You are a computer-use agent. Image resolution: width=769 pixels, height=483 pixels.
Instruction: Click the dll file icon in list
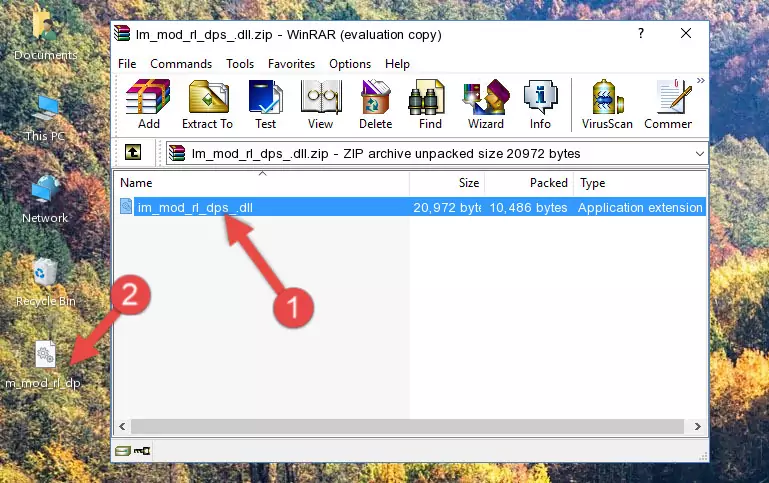(x=126, y=206)
